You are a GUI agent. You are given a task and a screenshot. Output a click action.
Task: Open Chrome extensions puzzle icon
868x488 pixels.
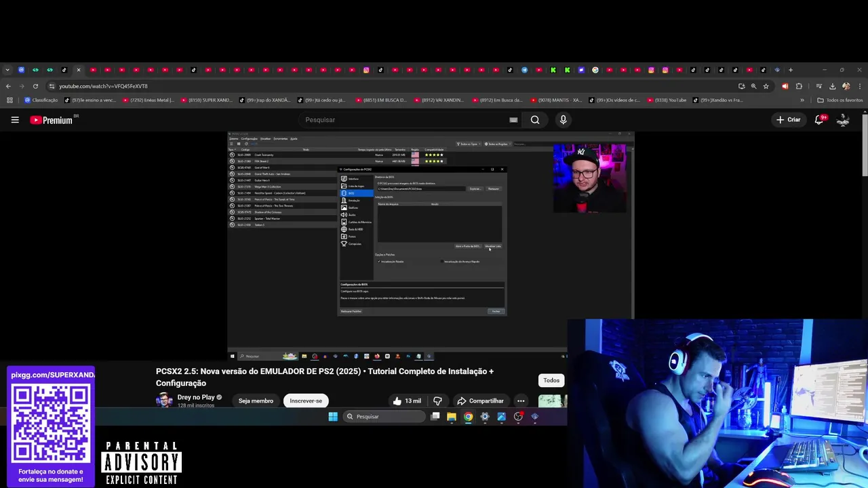coord(799,86)
